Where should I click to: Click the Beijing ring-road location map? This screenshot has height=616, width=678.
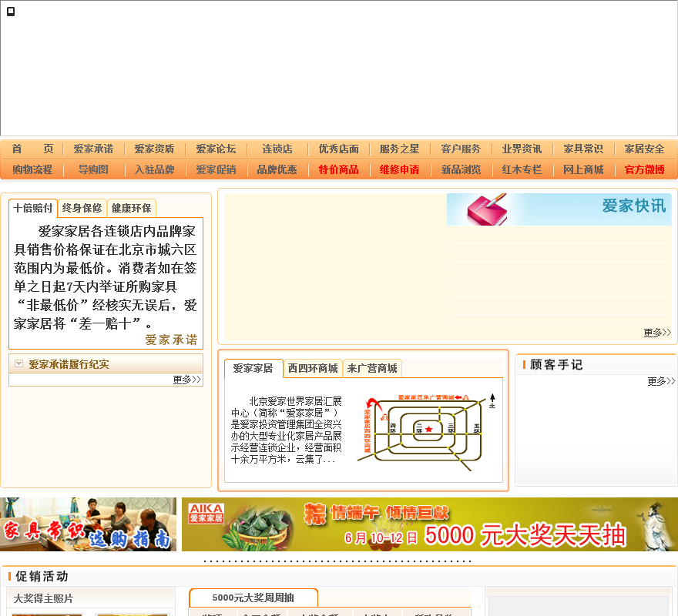[426, 432]
